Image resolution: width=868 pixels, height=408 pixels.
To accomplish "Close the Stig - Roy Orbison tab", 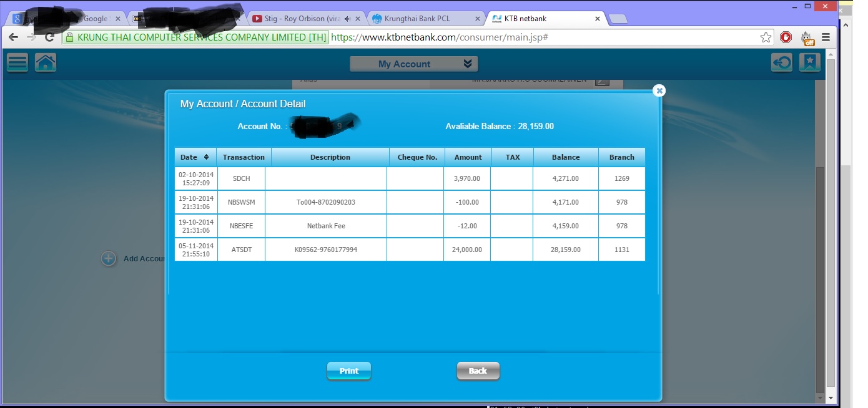I will 357,19.
